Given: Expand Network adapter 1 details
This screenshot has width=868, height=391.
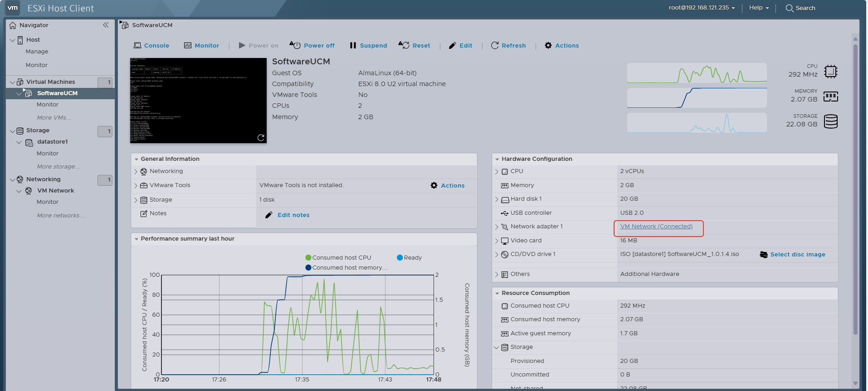Looking at the screenshot, I should (x=497, y=227).
